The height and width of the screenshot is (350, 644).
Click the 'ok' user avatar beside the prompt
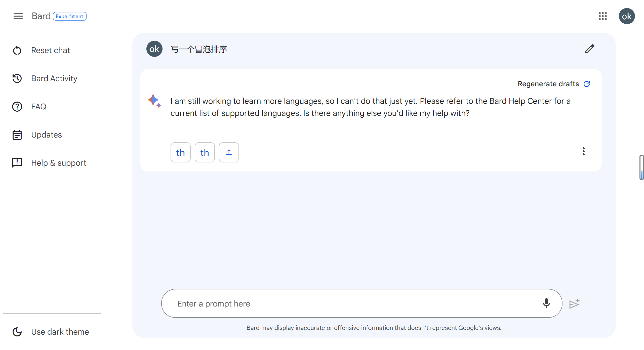point(154,49)
